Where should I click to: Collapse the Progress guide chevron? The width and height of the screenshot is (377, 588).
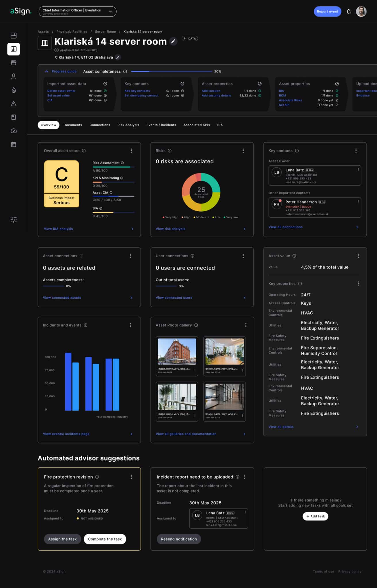(47, 71)
